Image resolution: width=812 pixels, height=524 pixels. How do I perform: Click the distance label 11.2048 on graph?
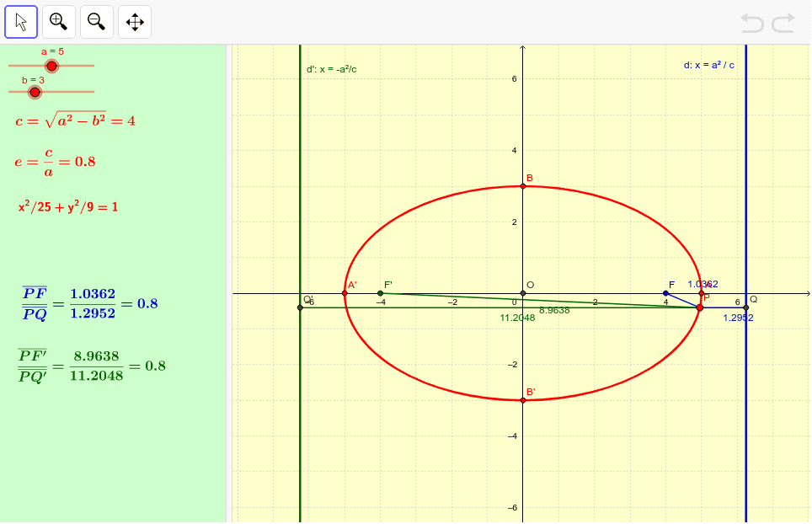pos(517,318)
